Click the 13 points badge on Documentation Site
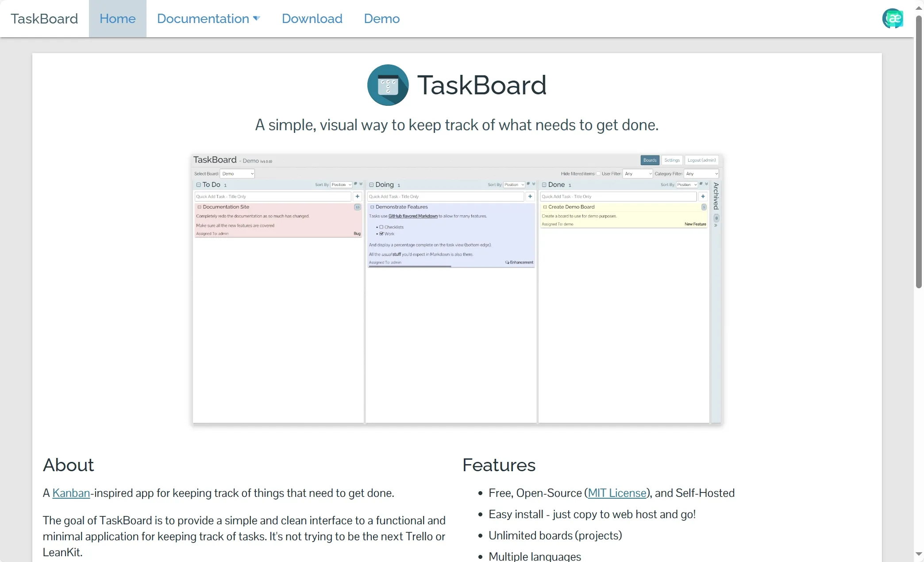Screen dimensions: 924x562 (x=358, y=207)
